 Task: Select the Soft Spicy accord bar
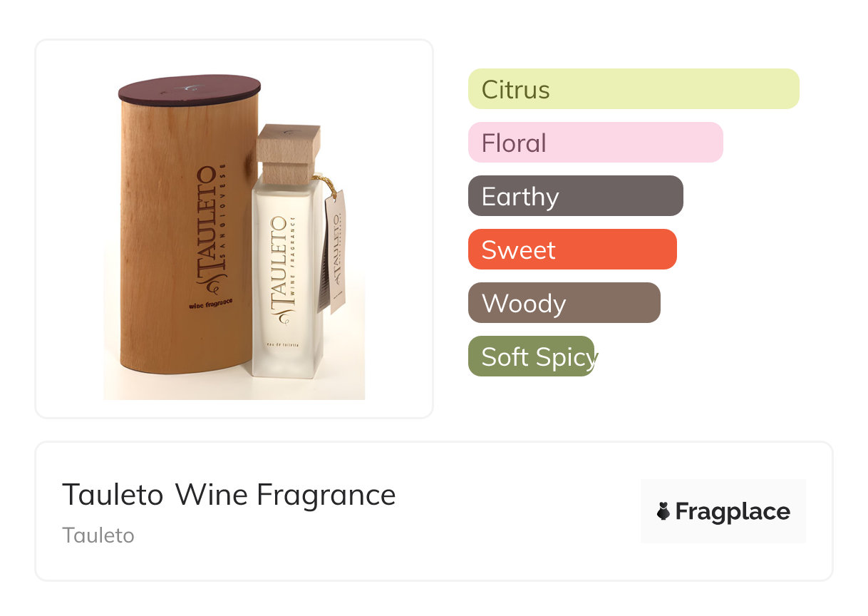coord(531,356)
